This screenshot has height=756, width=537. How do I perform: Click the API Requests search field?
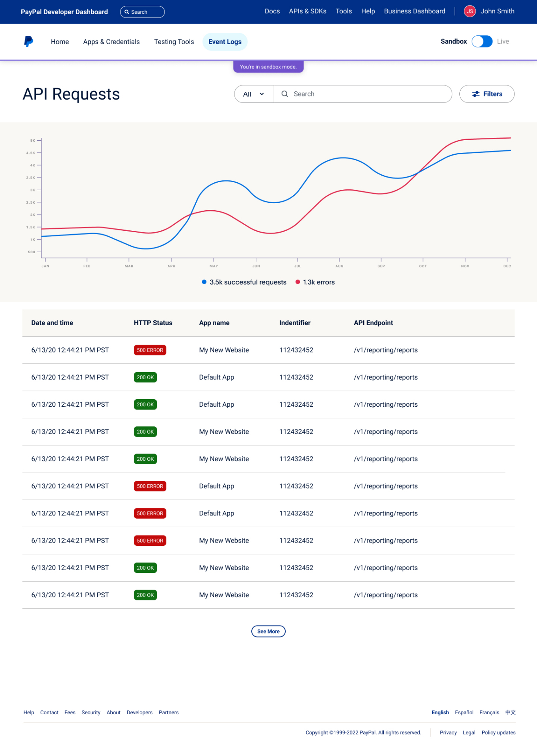click(x=363, y=94)
